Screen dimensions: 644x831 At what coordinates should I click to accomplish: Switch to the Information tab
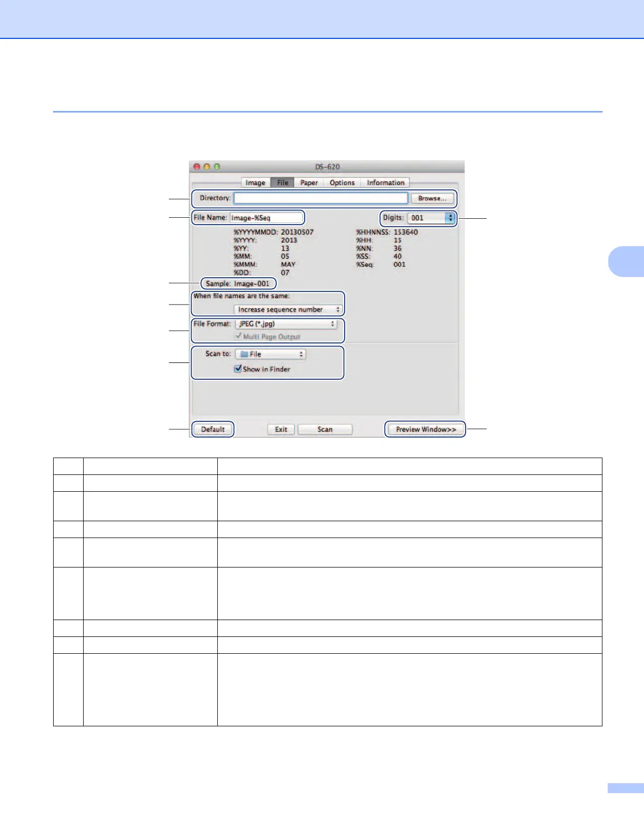(x=386, y=183)
